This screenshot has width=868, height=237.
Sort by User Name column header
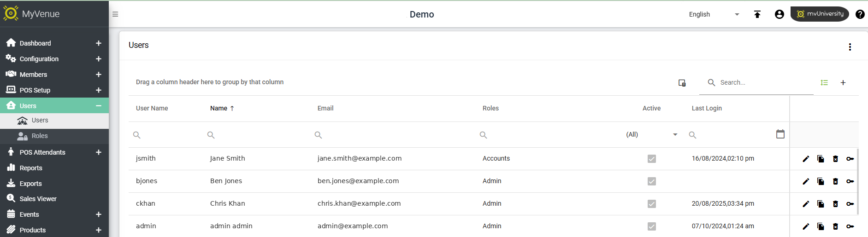152,108
